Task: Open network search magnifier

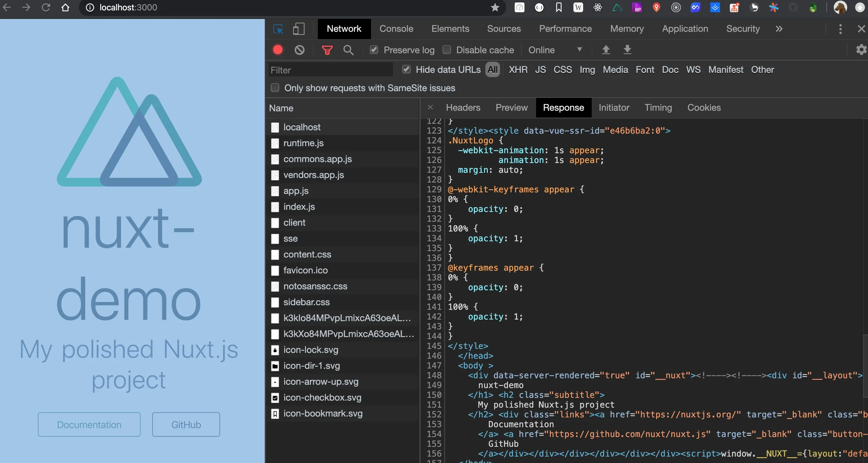Action: [x=348, y=50]
